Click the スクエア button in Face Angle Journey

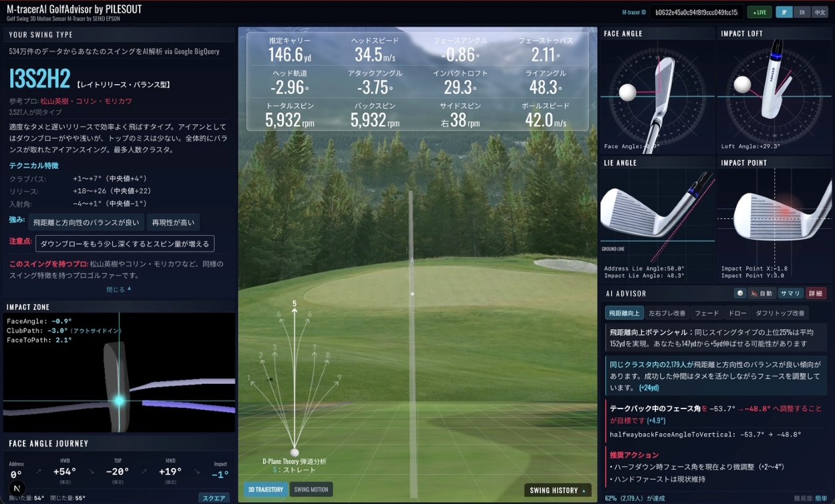click(214, 498)
